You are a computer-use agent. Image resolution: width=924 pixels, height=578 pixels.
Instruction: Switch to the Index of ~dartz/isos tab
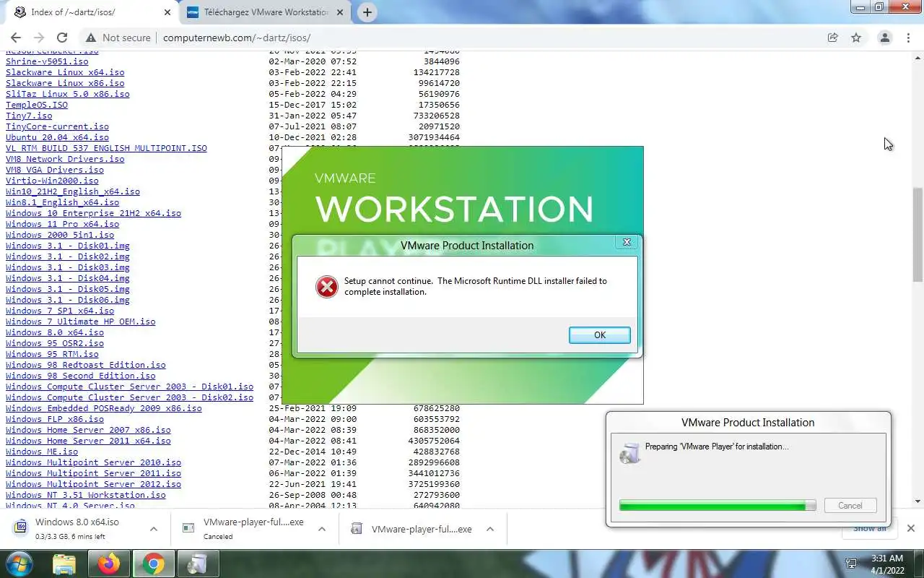tap(92, 12)
